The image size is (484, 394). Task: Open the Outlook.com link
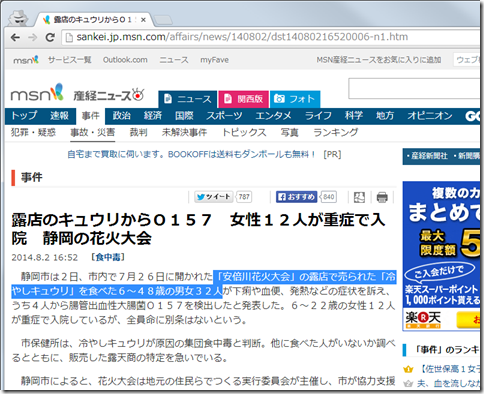(125, 60)
